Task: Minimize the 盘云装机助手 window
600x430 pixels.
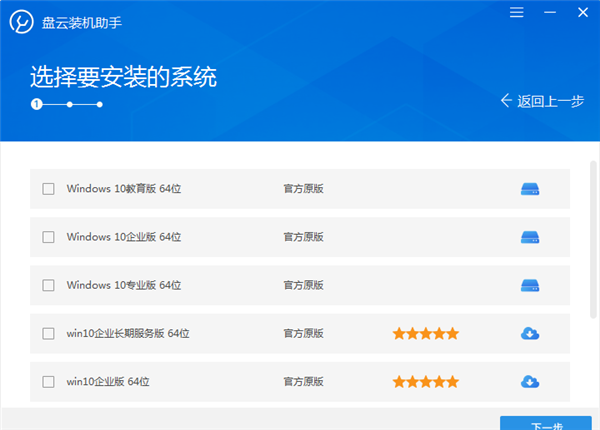Action: [x=548, y=13]
